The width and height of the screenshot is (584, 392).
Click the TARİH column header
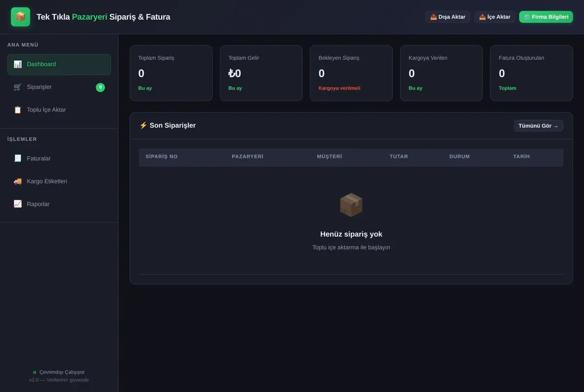coord(521,157)
